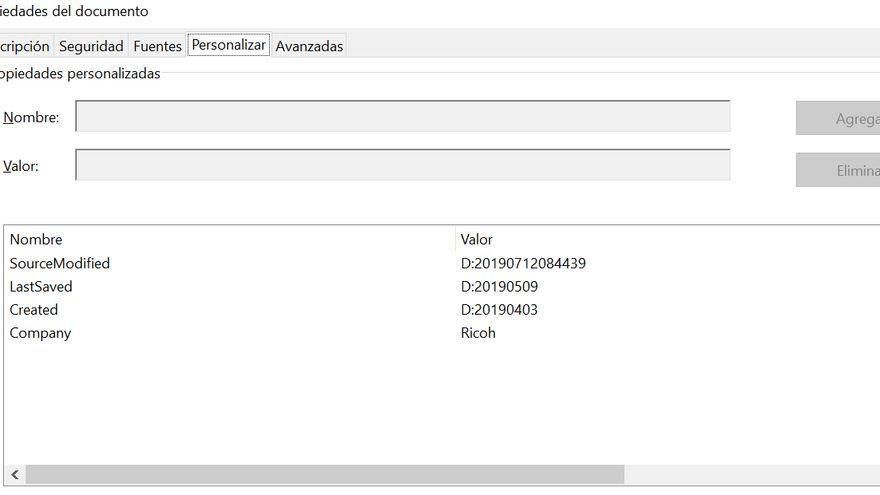880x495 pixels.
Task: Open the partially visible Descripción tab
Action: pos(26,46)
